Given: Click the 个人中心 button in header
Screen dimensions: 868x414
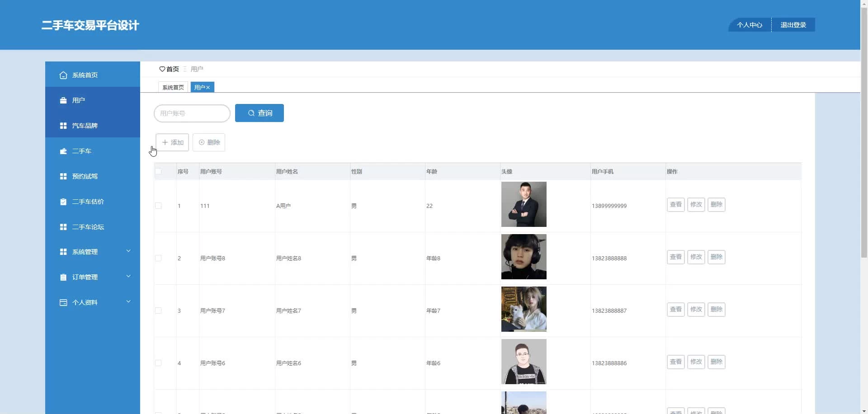Looking at the screenshot, I should (750, 25).
